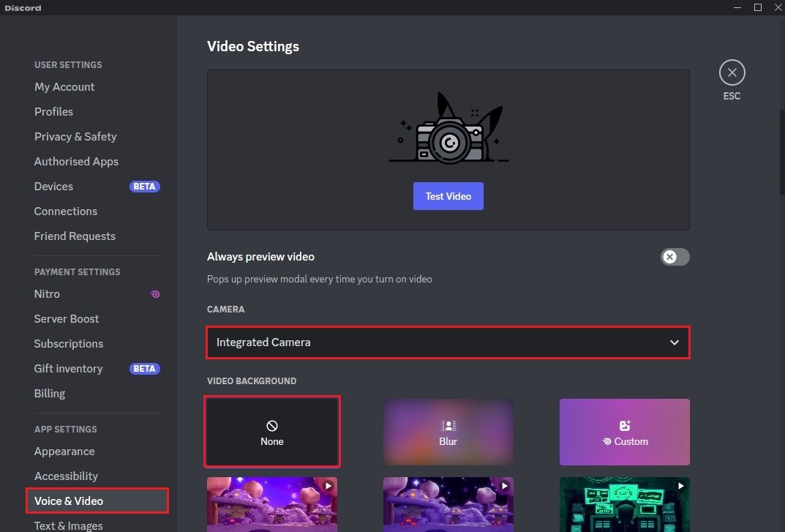
Task: Select the None video background
Action: click(271, 432)
